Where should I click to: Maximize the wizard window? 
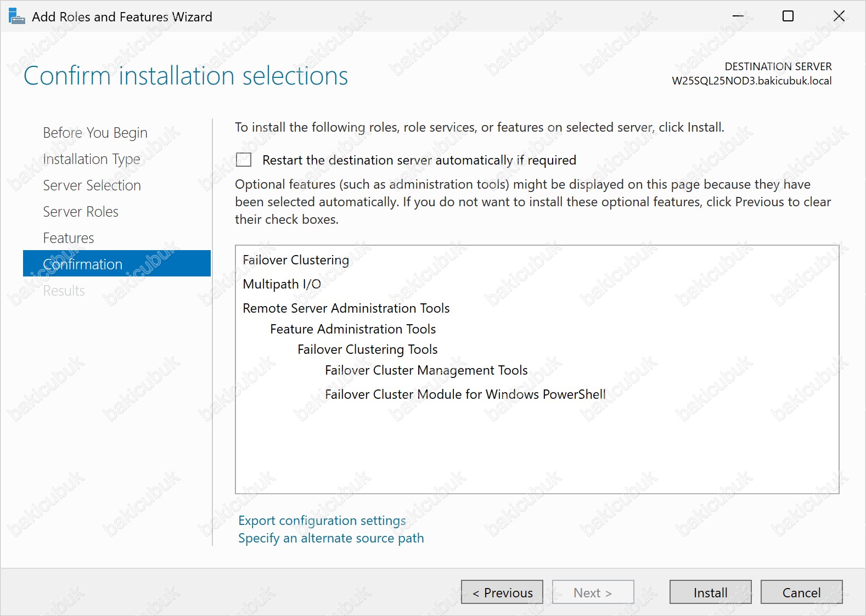click(x=788, y=16)
